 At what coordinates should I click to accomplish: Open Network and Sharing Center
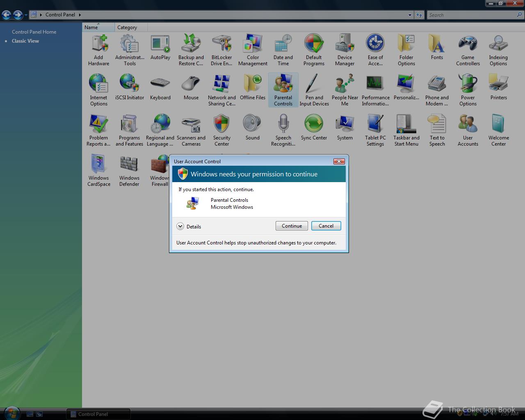pos(222,90)
